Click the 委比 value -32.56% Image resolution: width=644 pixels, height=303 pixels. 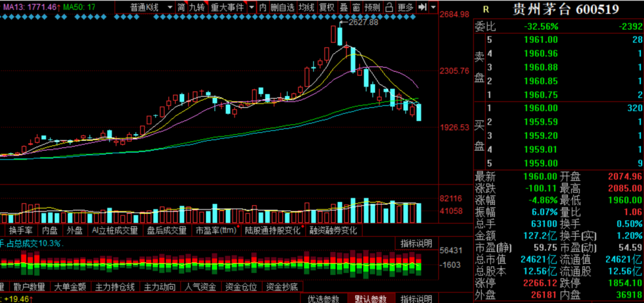click(x=541, y=26)
